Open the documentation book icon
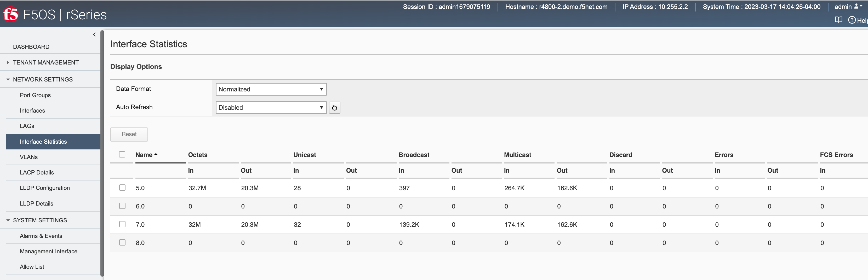Screen dimensions: 868x280 (838, 20)
